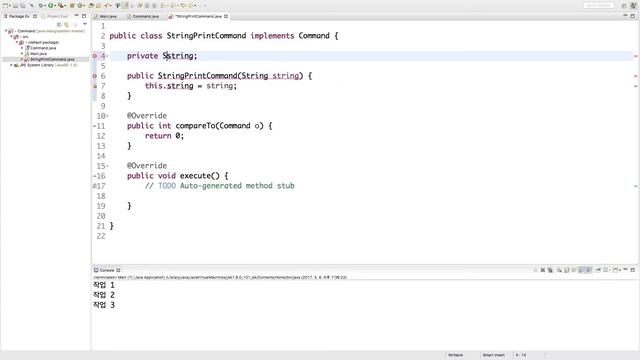Toggle show console on standard out
The width and height of the screenshot is (640, 360).
click(581, 270)
